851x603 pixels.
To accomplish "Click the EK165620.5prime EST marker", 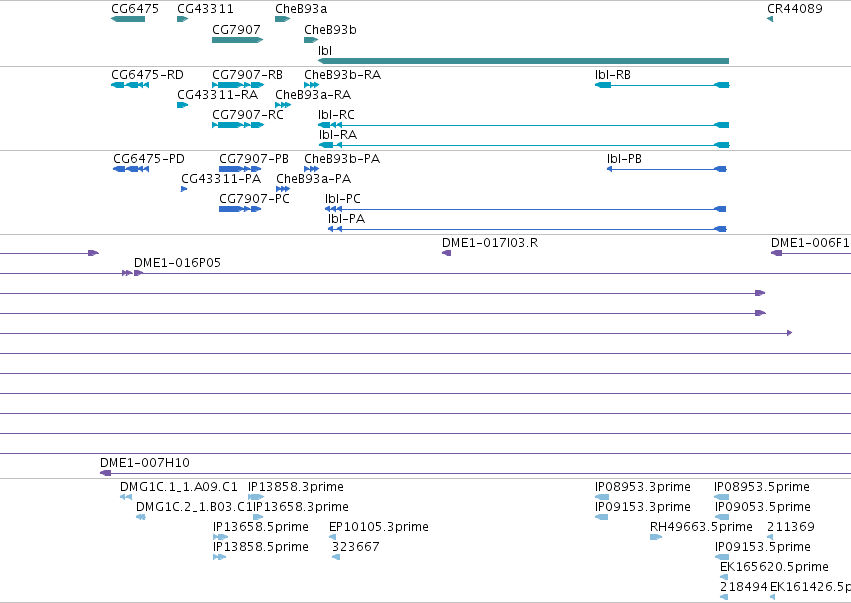I will (x=724, y=577).
